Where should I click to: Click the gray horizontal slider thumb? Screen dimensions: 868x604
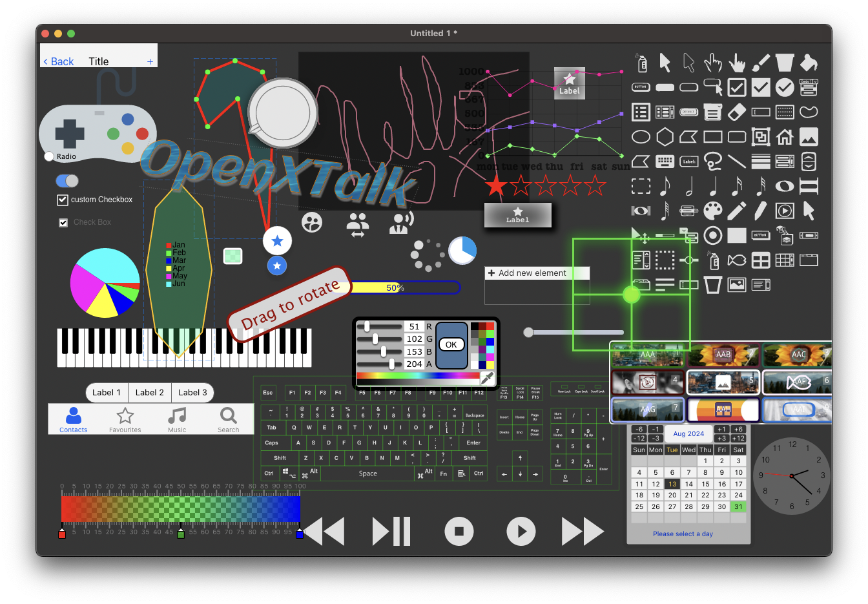528,332
